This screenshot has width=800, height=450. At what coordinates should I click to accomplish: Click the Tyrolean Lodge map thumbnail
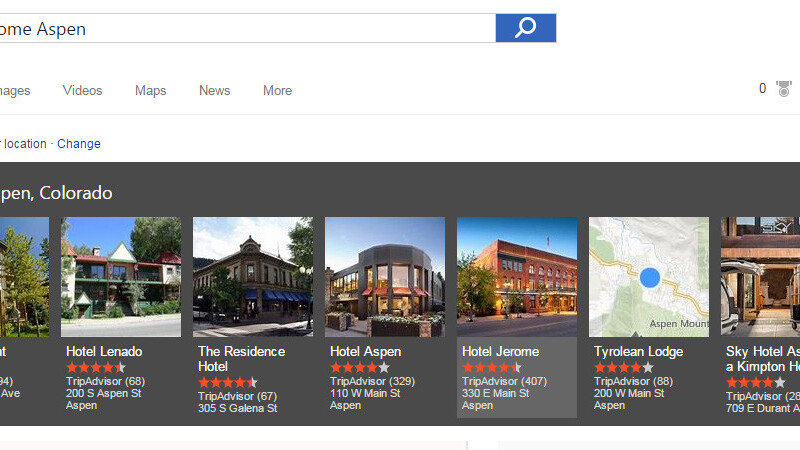point(649,277)
